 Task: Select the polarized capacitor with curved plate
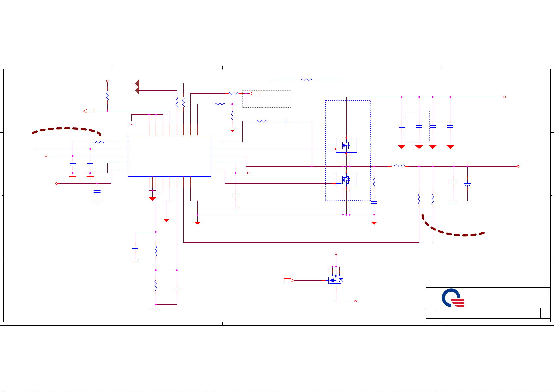pyautogui.click(x=467, y=185)
